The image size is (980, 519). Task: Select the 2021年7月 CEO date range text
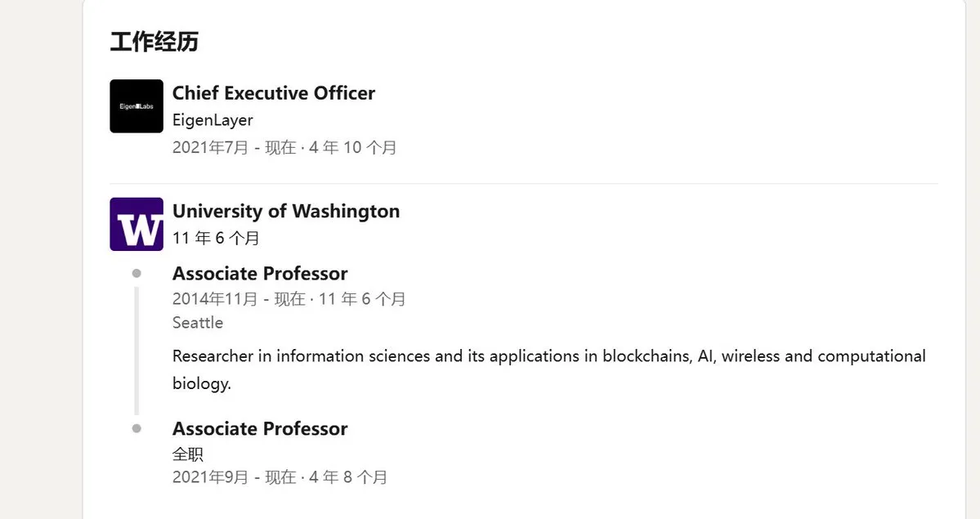pos(284,148)
